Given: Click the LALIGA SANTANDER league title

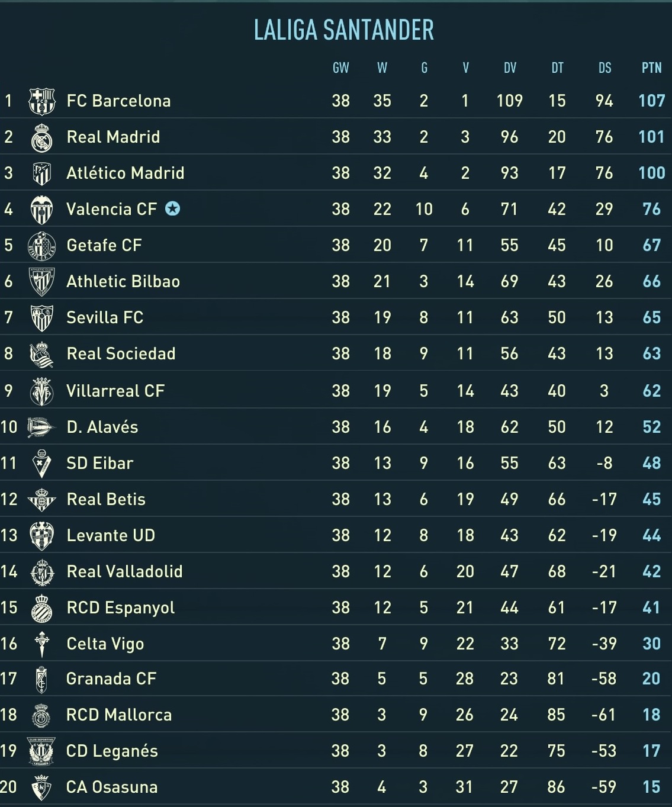Looking at the screenshot, I should coord(343,30).
